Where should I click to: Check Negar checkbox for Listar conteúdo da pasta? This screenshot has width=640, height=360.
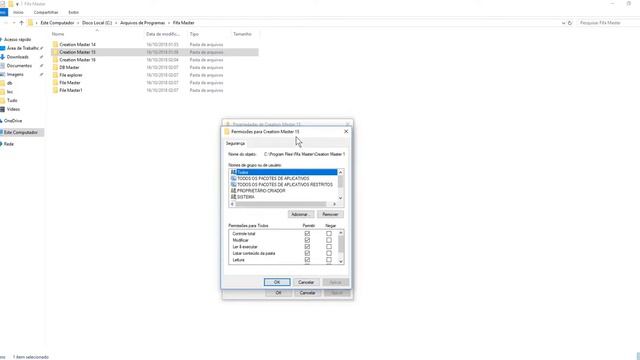[329, 253]
